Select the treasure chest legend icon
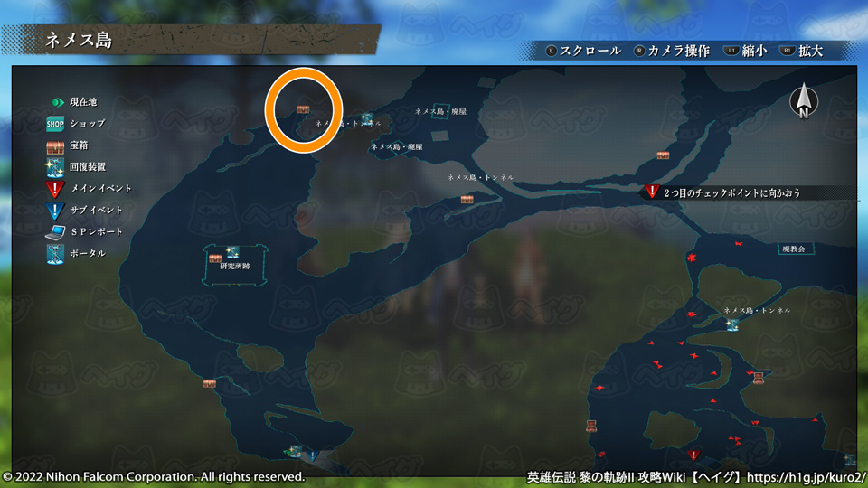Screen dimensions: 868x488 [x=55, y=145]
